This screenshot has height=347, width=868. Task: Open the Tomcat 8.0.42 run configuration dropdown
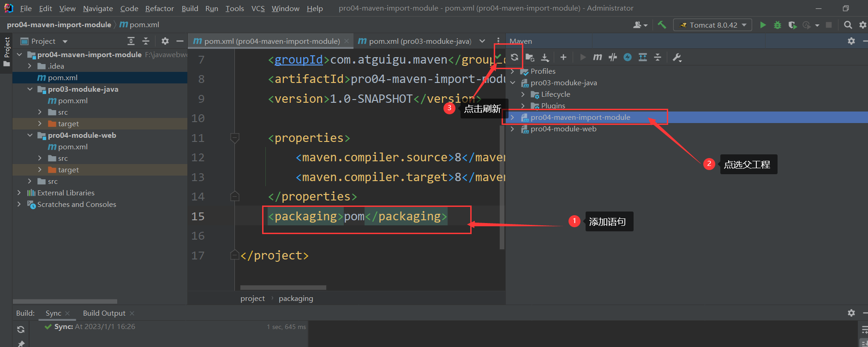[712, 25]
